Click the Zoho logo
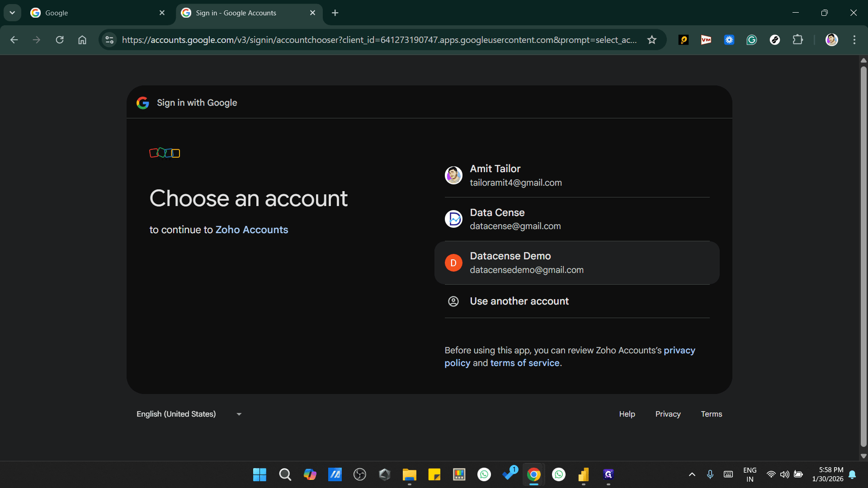Image resolution: width=868 pixels, height=488 pixels. pos(165,153)
